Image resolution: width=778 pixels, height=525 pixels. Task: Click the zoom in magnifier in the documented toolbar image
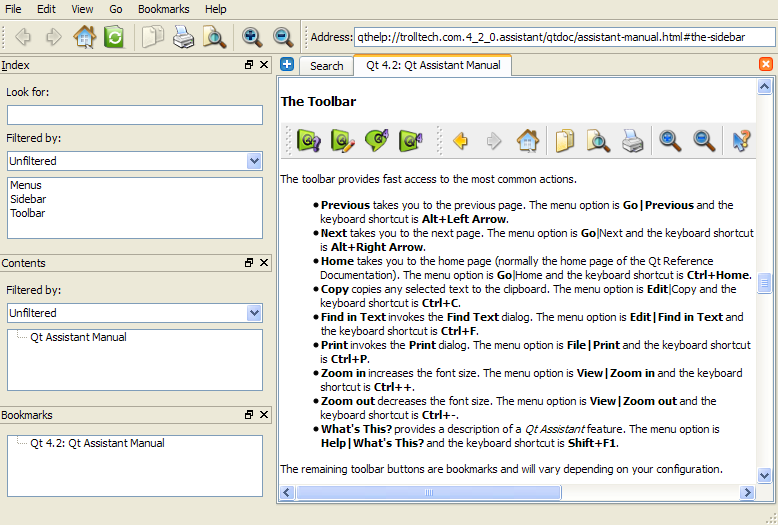click(670, 141)
